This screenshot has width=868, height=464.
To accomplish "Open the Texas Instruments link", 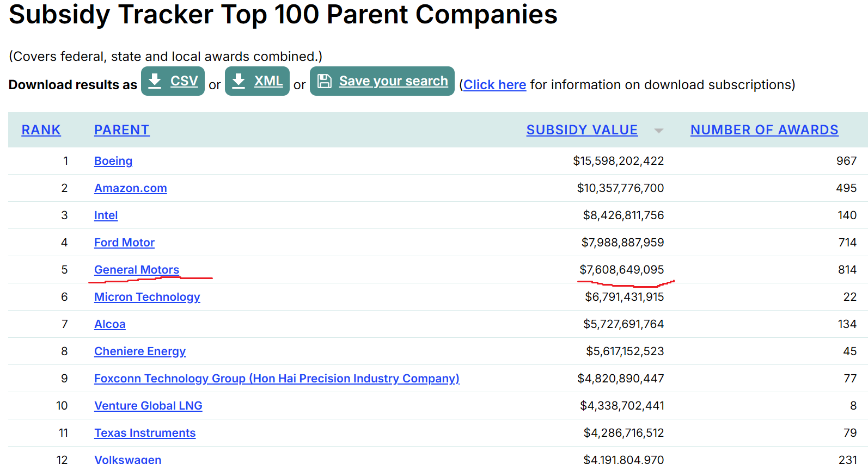I will coord(145,433).
